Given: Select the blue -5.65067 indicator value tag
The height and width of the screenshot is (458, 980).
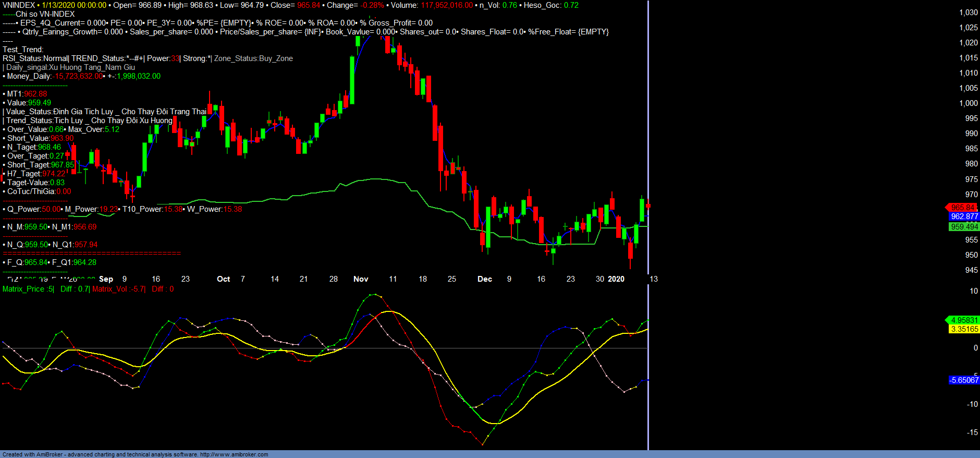Looking at the screenshot, I should [x=963, y=380].
